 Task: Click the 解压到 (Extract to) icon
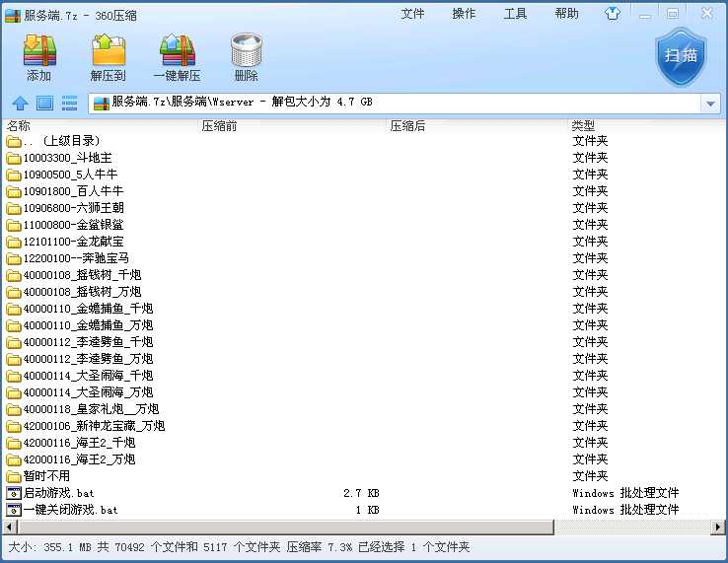click(109, 50)
